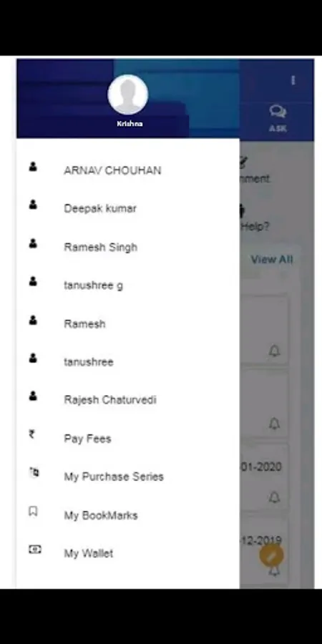Click the bookmark icon for My BookMarks
Image resolution: width=322 pixels, height=644 pixels.
click(33, 511)
